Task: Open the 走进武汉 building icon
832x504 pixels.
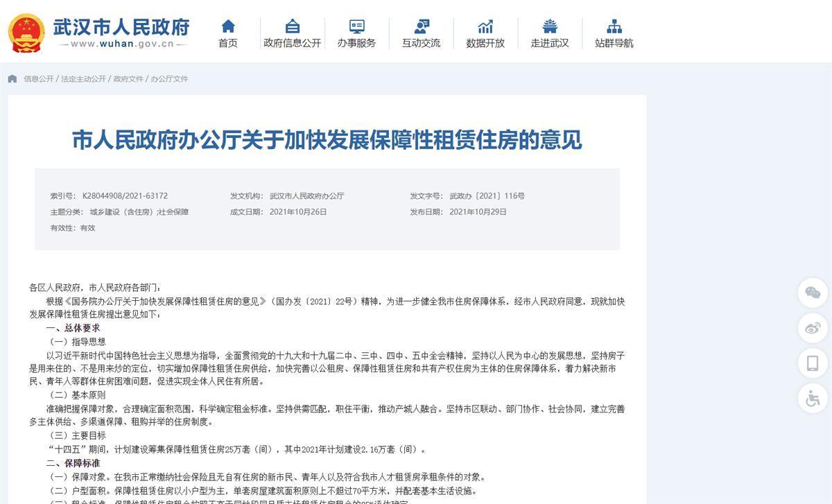Action: [550, 27]
